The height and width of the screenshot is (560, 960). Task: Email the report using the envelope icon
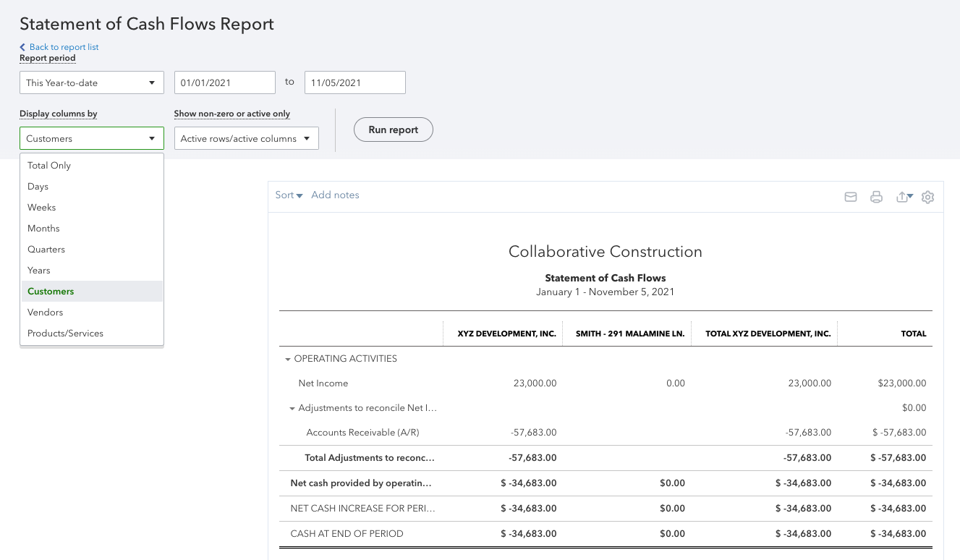coord(851,196)
